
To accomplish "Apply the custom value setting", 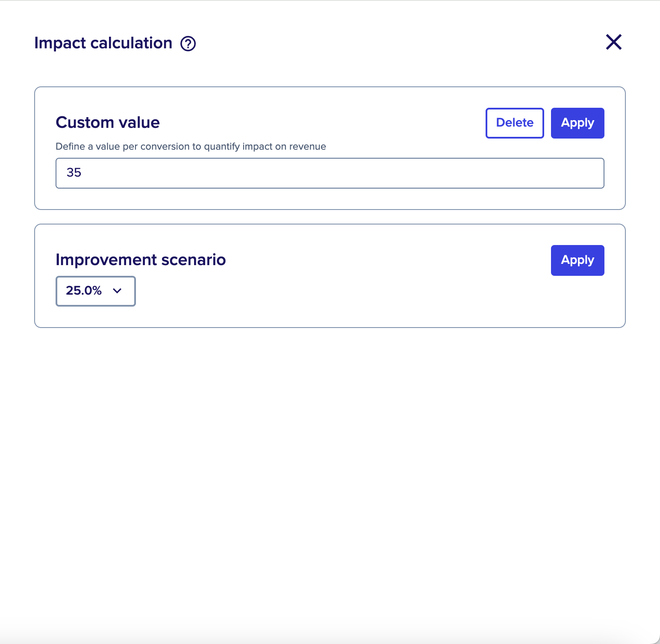I will pos(577,123).
